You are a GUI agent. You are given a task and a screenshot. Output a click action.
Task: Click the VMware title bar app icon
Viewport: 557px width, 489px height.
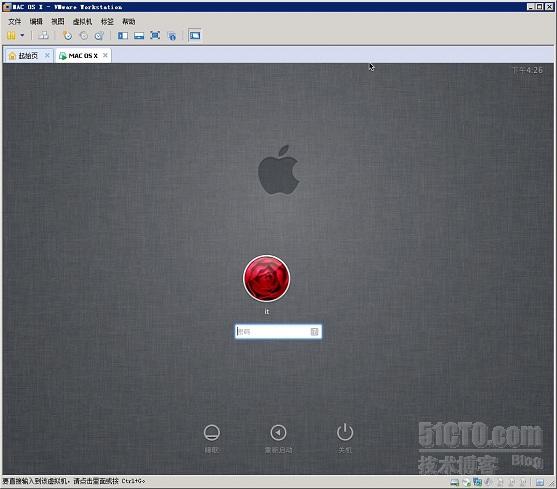click(x=7, y=7)
